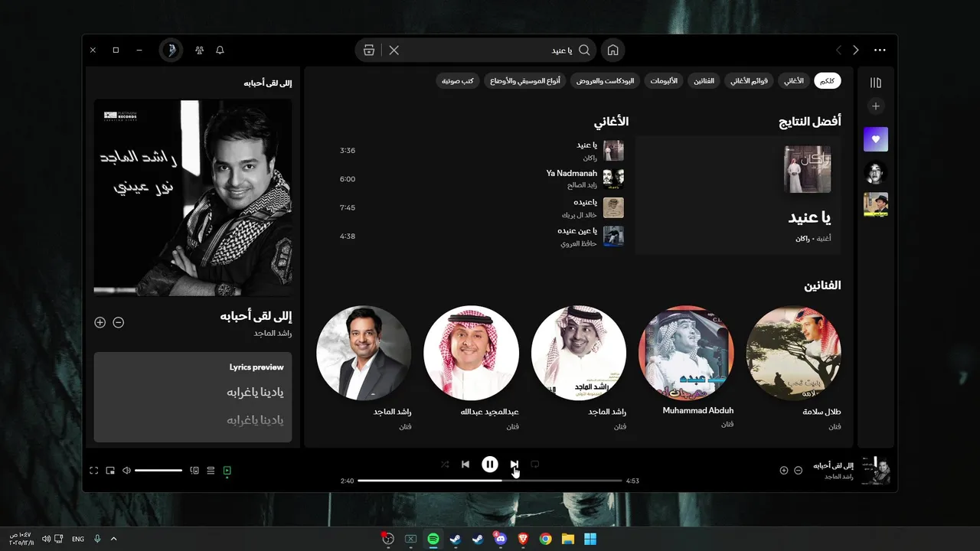The width and height of the screenshot is (980, 551).
Task: Open File Explorer from the taskbar
Action: pyautogui.click(x=568, y=539)
